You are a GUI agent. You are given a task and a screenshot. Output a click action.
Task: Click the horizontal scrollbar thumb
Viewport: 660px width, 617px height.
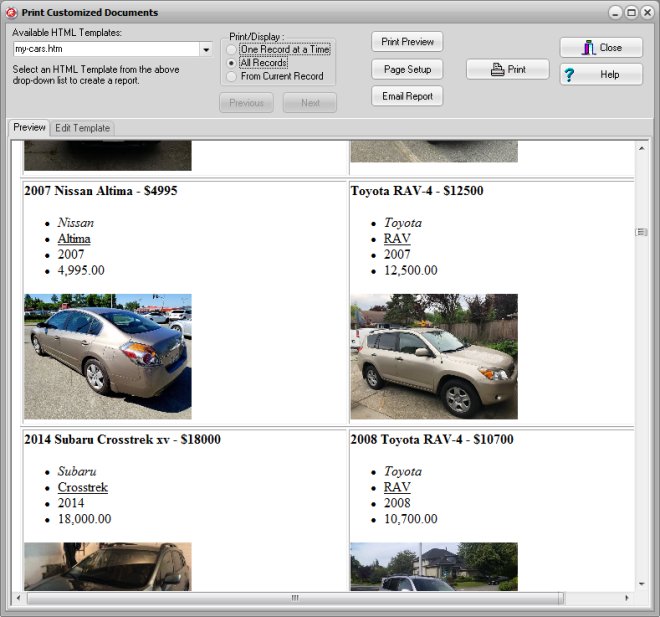[295, 598]
